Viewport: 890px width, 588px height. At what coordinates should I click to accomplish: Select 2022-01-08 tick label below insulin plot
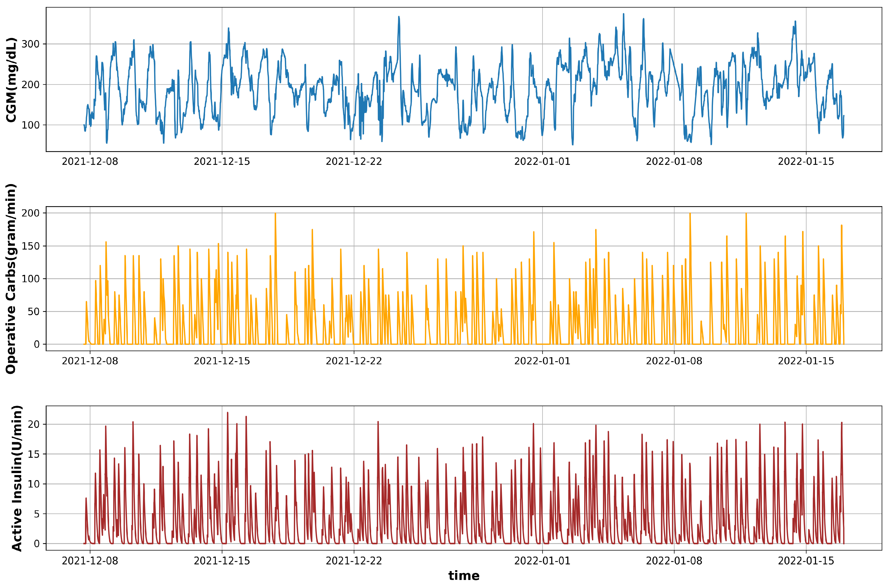click(674, 561)
